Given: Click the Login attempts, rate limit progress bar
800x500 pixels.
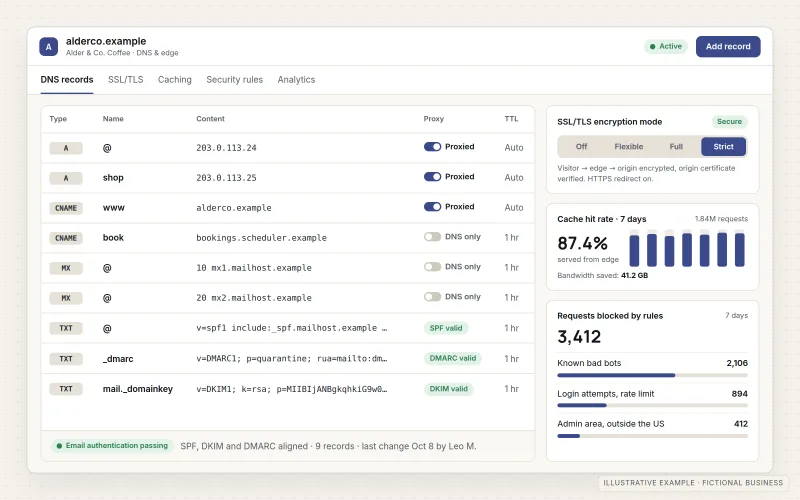Looking at the screenshot, I should pyautogui.click(x=652, y=405).
